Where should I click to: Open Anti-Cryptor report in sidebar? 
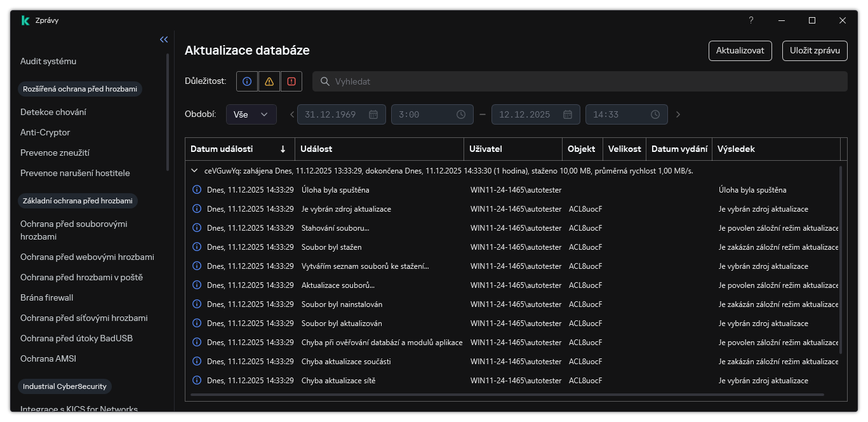45,132
